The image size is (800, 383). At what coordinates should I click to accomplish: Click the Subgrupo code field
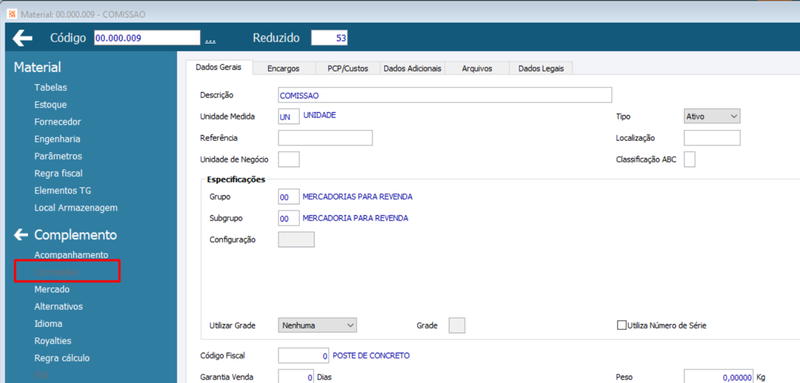coord(289,218)
